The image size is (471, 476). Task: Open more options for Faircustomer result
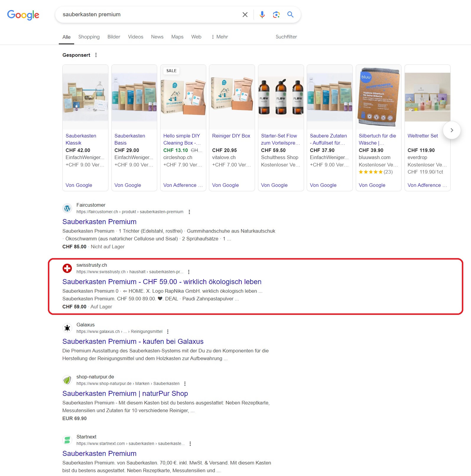tap(189, 212)
